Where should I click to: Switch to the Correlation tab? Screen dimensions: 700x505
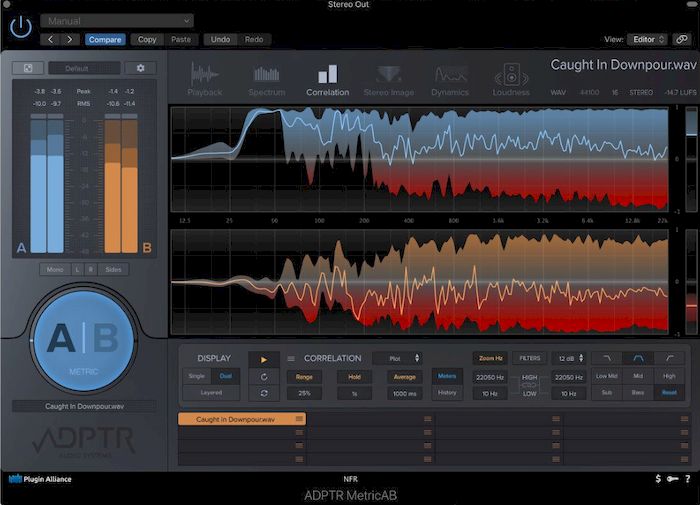(x=328, y=79)
